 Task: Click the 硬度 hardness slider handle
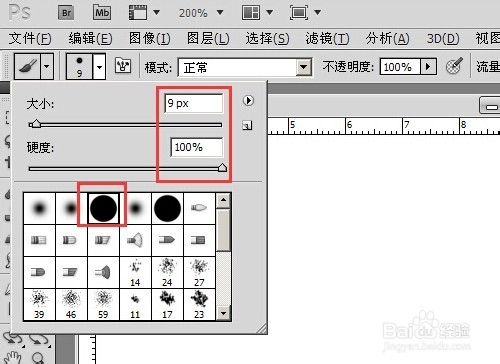[222, 168]
